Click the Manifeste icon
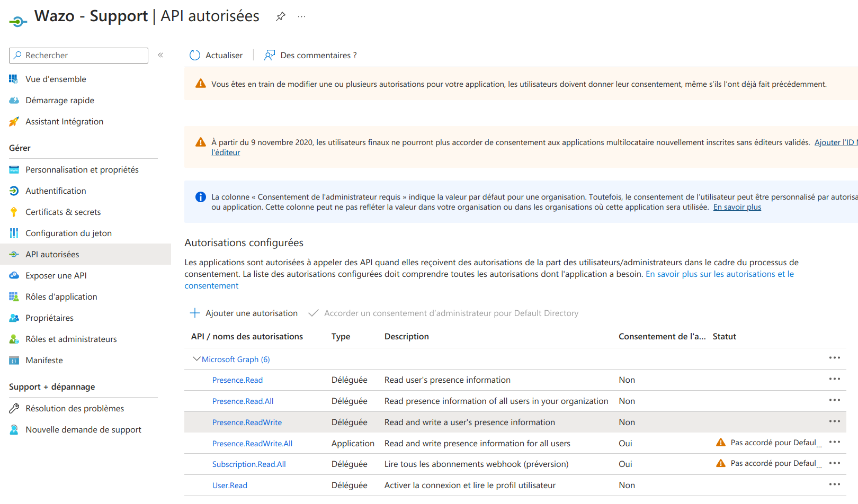 tap(14, 360)
